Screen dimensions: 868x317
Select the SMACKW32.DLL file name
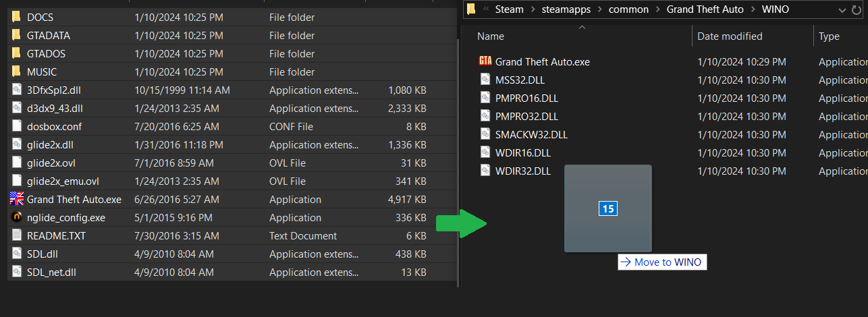[531, 134]
